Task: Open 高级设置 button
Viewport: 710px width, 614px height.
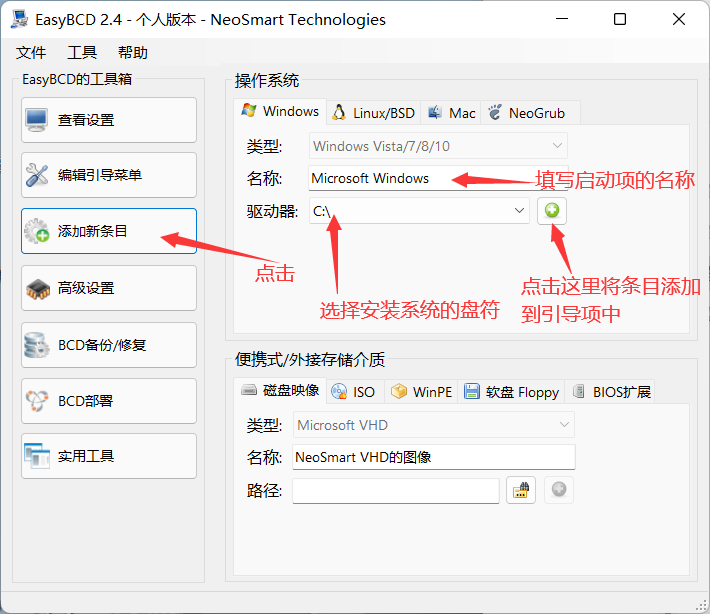Action: tap(109, 288)
